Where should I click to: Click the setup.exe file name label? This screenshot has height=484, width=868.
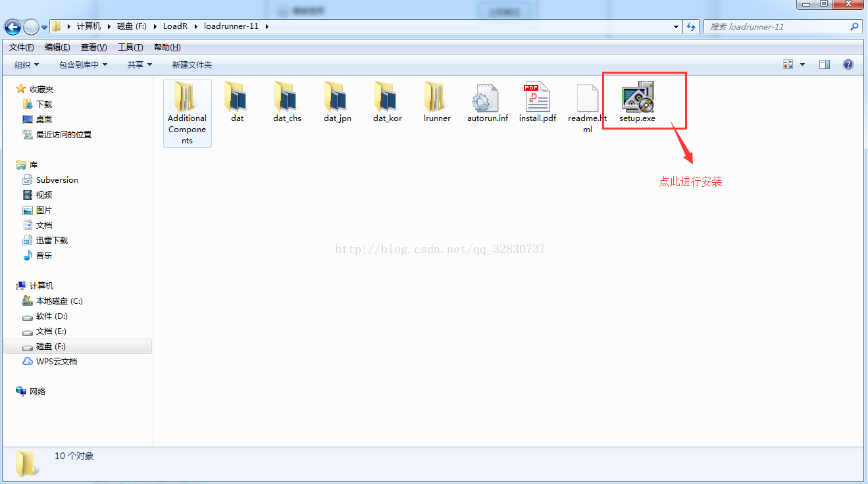pos(638,118)
